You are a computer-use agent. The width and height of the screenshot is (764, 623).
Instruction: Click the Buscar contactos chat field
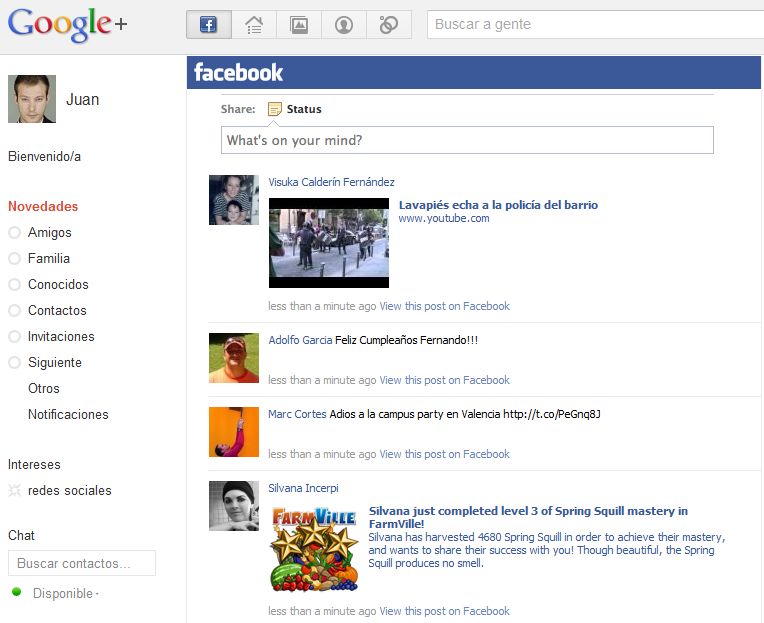point(82,563)
